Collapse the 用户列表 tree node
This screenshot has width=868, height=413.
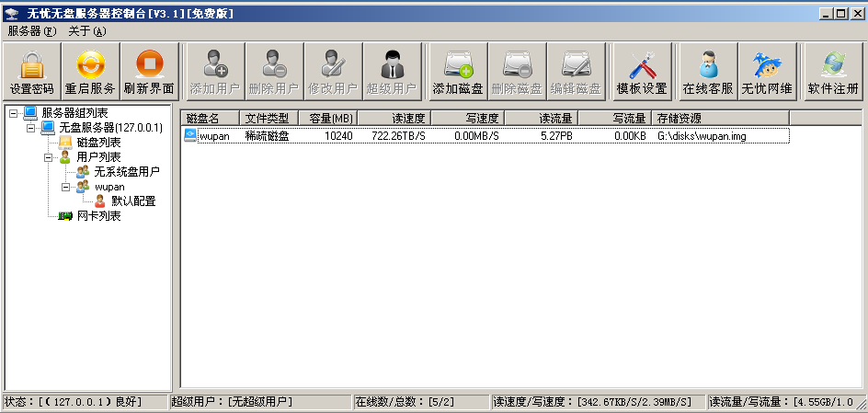click(48, 157)
